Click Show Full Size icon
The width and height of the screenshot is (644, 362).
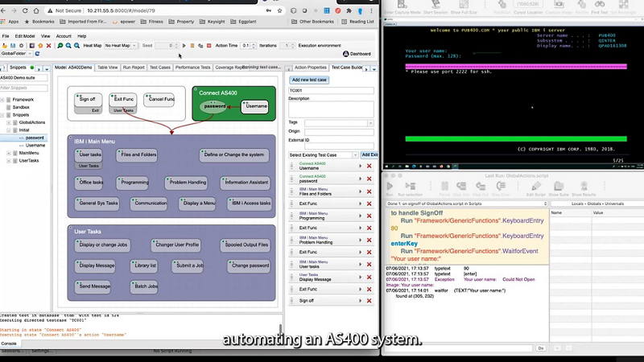tap(464, 5)
